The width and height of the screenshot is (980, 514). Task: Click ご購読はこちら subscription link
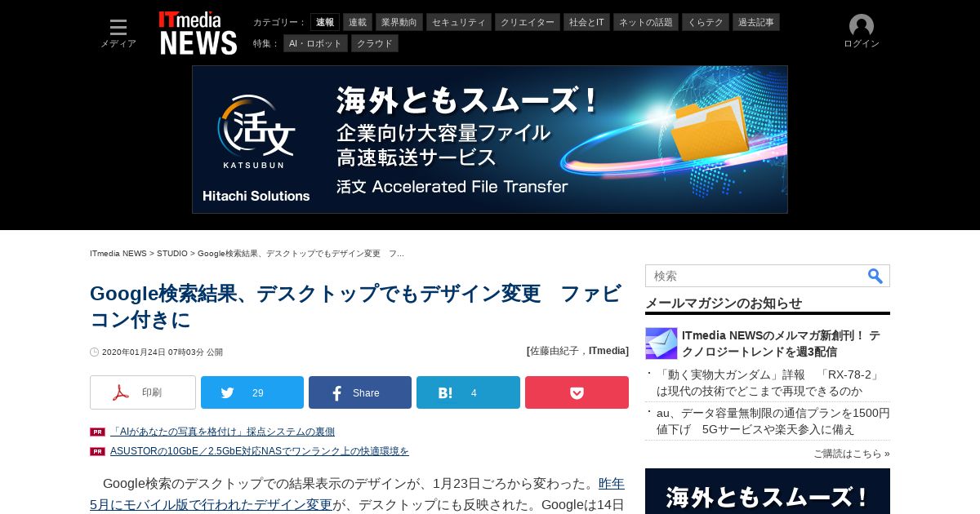(852, 454)
